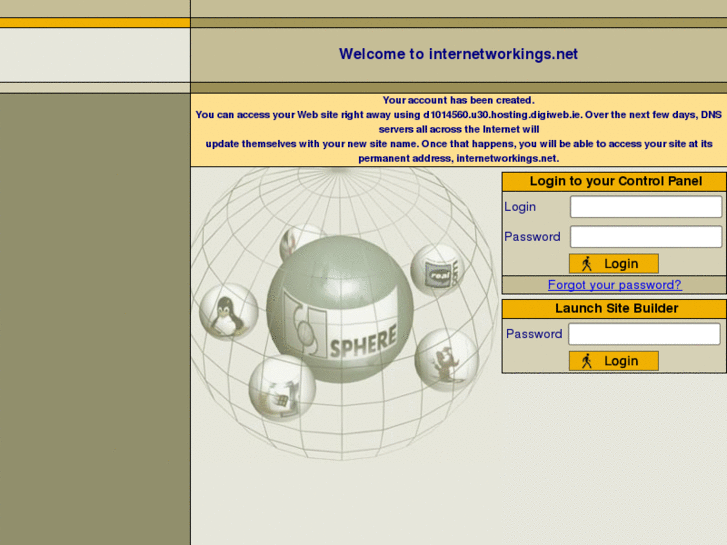
Task: Click the small sphere behind the H-Sphere ball
Action: coord(299,239)
